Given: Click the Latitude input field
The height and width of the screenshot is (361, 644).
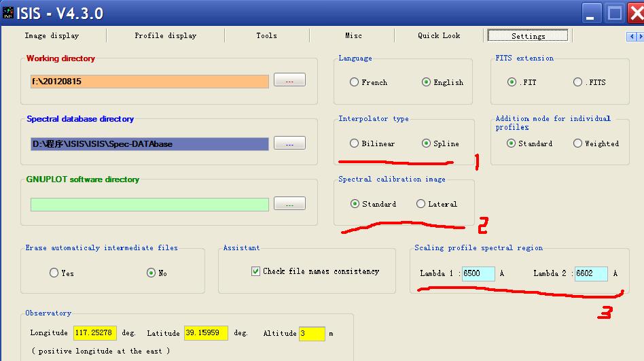Looking at the screenshot, I should click(206, 333).
